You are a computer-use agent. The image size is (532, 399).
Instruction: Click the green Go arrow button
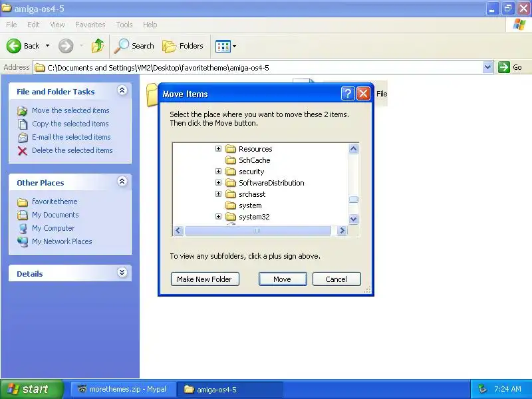[504, 67]
